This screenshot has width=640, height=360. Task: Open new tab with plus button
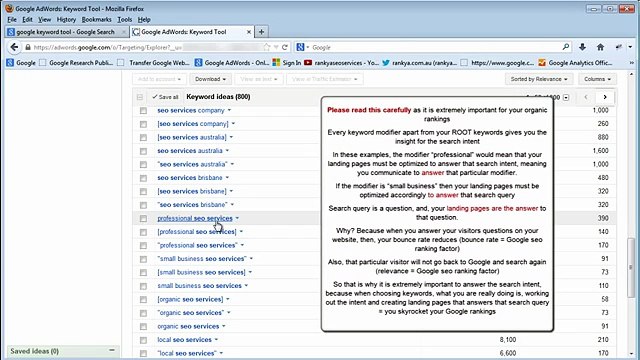pos(261,32)
